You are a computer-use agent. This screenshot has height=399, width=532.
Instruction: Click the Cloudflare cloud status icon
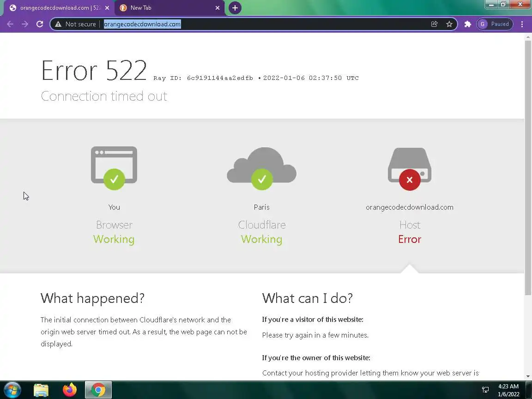[261, 168]
